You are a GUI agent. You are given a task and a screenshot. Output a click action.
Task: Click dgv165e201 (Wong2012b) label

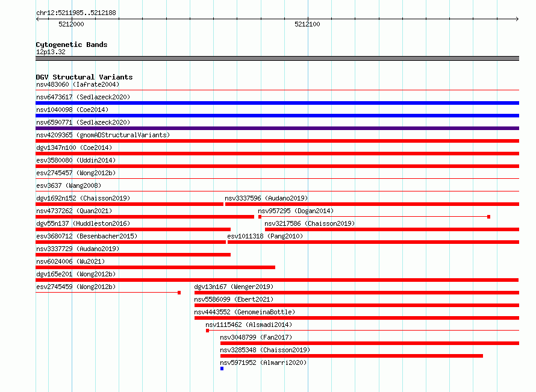coord(76,274)
